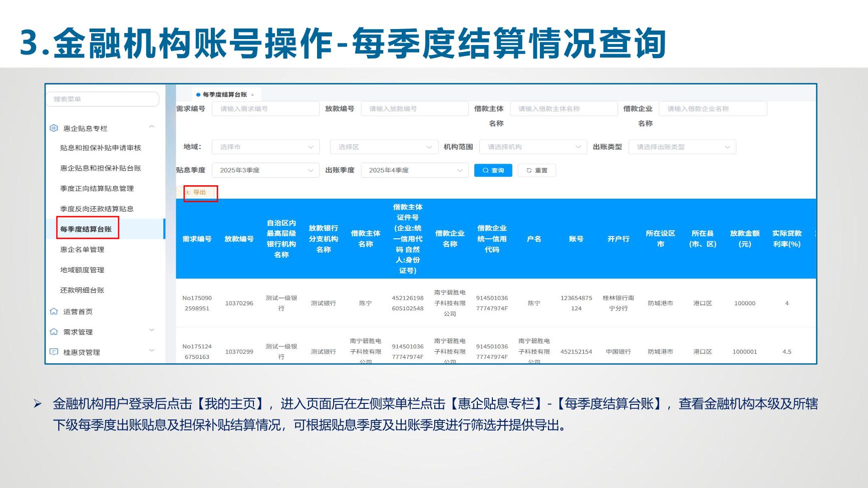868x488 pixels.
Task: Expand the 桂惠贷管理 menu chevron
Action: coord(151,350)
